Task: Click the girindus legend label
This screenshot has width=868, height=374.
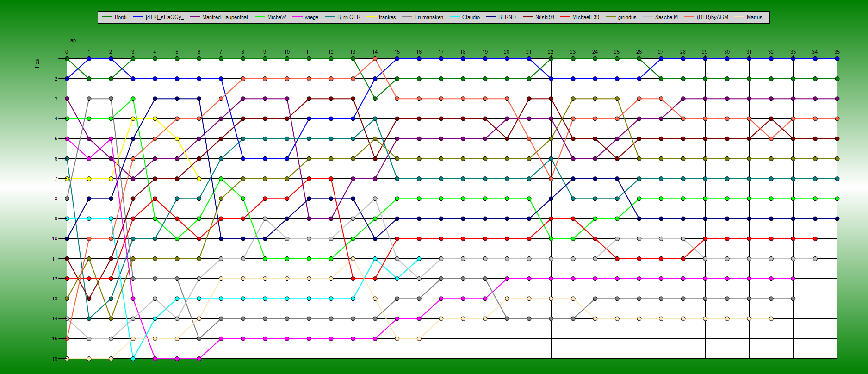Action: [627, 17]
